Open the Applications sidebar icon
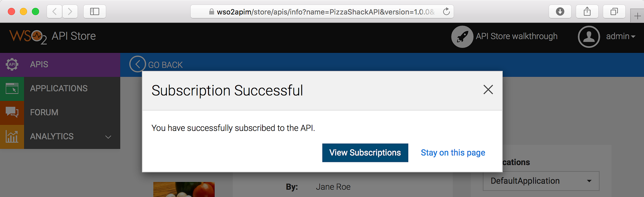644x197 pixels. pyautogui.click(x=12, y=88)
